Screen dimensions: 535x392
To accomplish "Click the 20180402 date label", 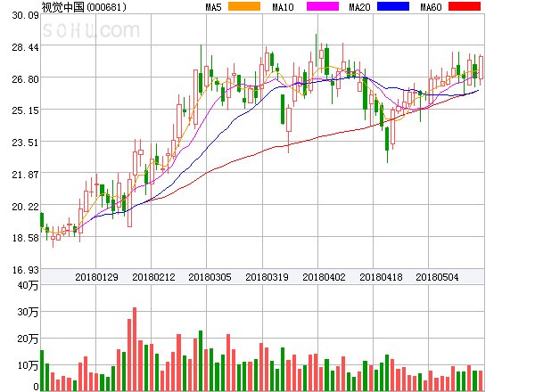I will pyautogui.click(x=324, y=277).
